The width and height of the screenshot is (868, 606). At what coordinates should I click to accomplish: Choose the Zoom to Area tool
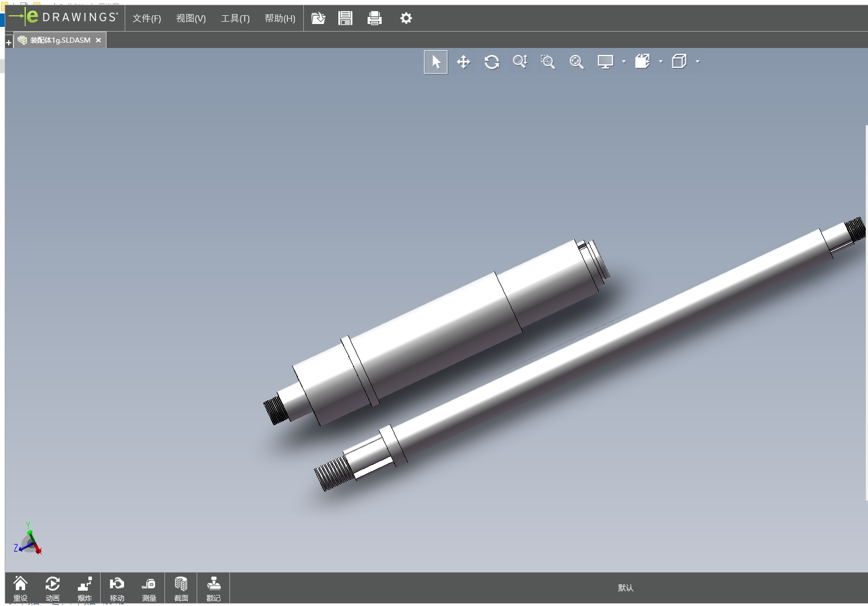click(x=548, y=61)
